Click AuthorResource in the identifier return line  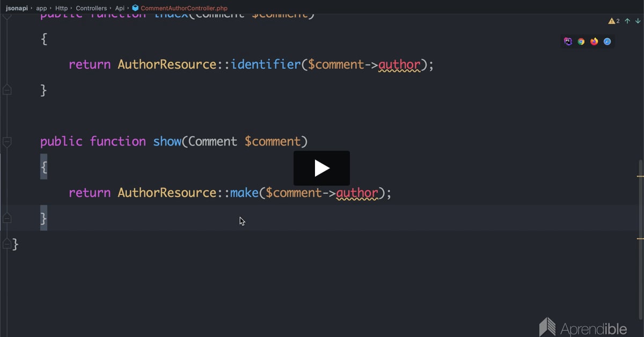pos(167,64)
